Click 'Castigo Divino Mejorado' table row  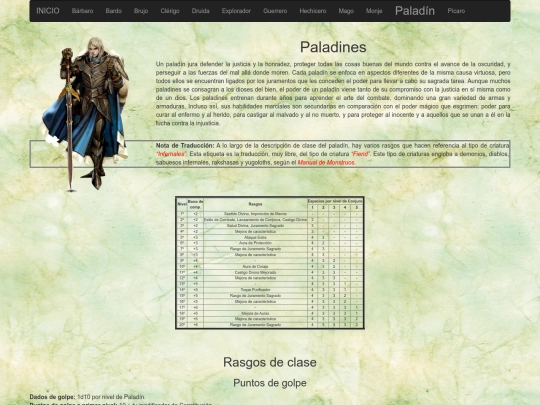coord(255,272)
